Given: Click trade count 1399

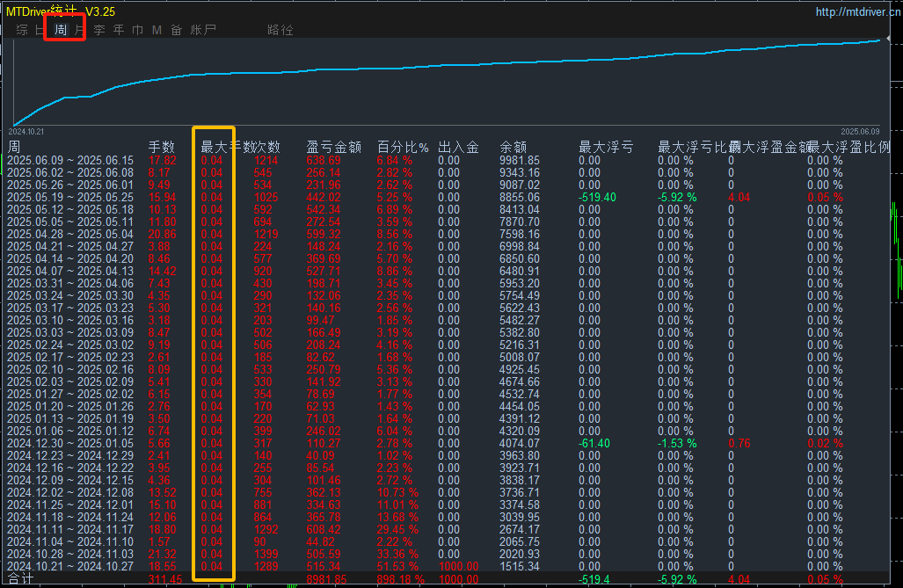Looking at the screenshot, I should [266, 554].
